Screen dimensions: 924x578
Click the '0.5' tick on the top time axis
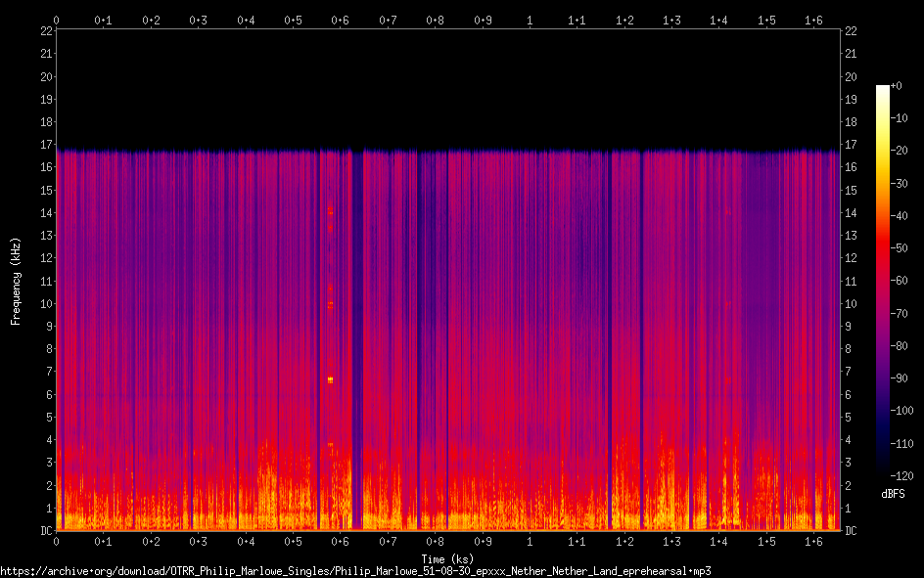(293, 20)
